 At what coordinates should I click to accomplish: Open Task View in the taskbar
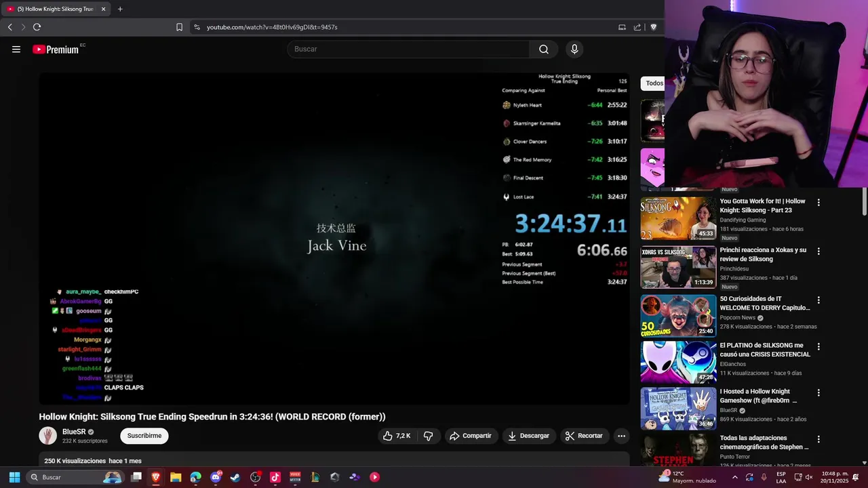(136, 477)
